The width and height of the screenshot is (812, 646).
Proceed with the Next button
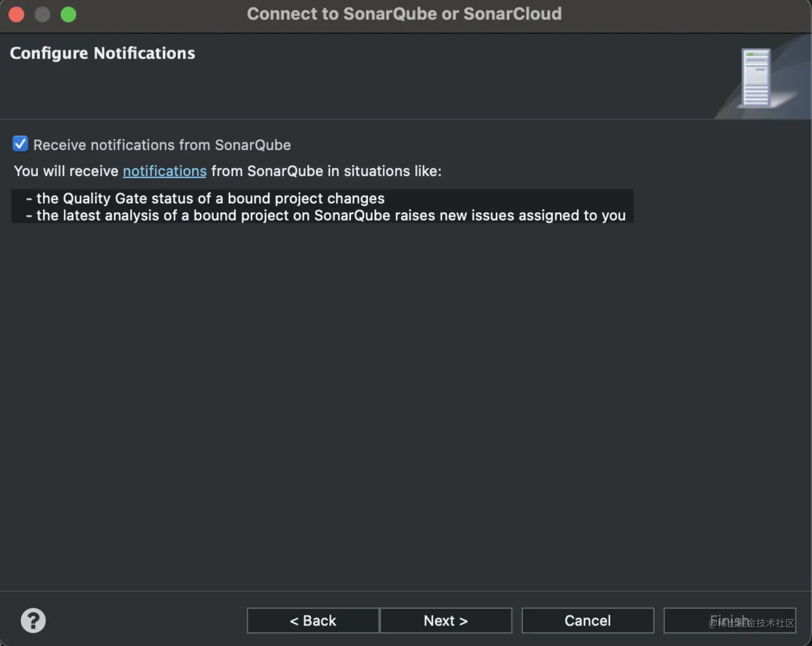point(446,621)
